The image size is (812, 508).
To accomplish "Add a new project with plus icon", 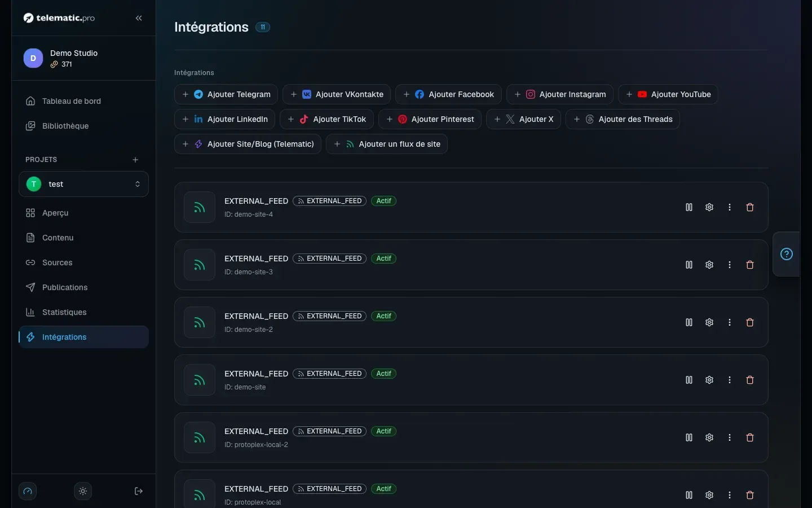I will (x=135, y=160).
